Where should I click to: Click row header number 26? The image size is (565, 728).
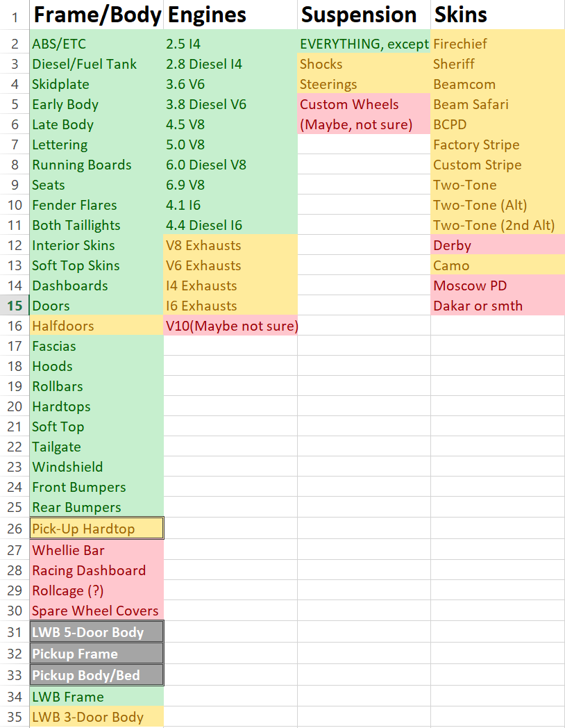point(15,529)
